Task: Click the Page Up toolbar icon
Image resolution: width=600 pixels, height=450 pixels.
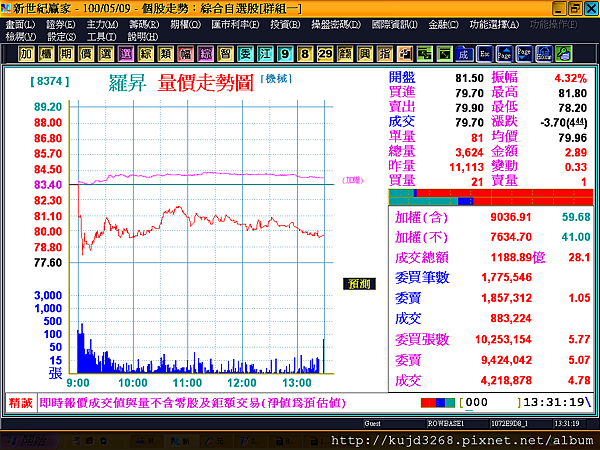Action: click(x=504, y=54)
